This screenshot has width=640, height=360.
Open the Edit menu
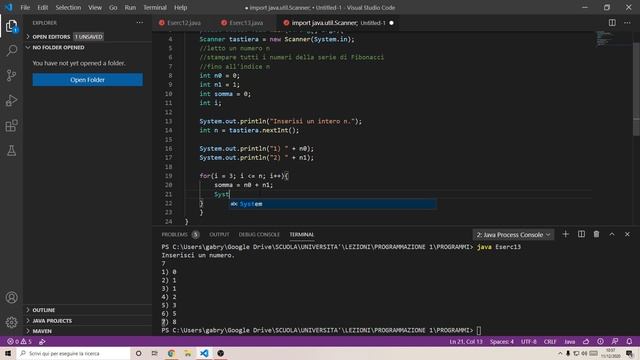pyautogui.click(x=42, y=7)
